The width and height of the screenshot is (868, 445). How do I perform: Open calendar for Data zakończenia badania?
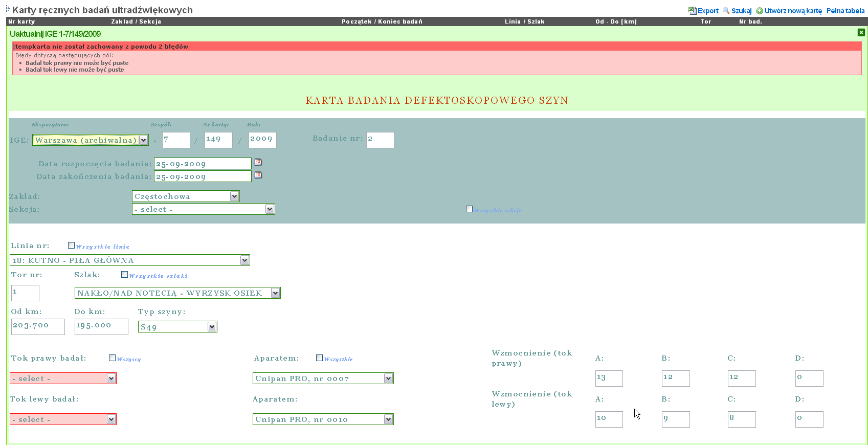click(x=258, y=175)
